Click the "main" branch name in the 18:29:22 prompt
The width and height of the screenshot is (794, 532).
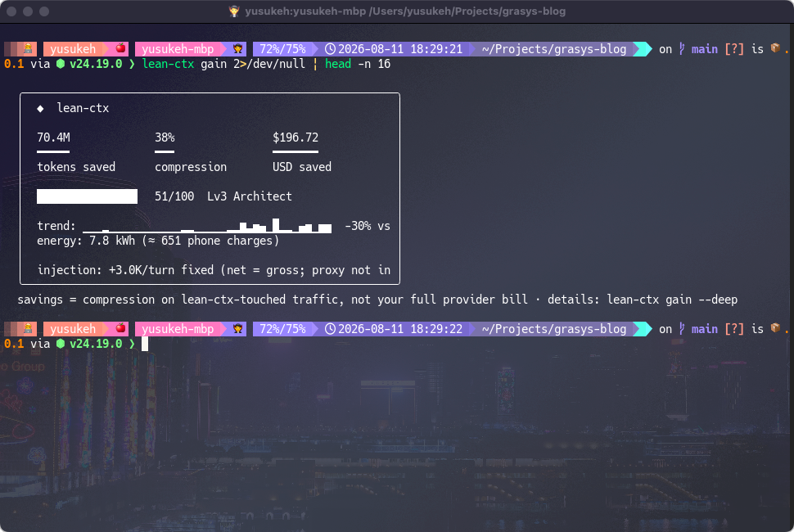(x=705, y=329)
